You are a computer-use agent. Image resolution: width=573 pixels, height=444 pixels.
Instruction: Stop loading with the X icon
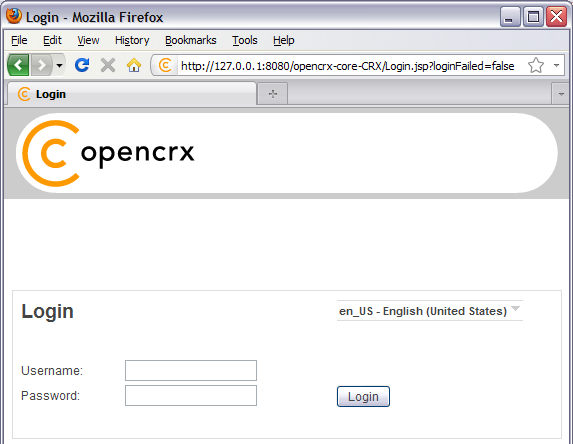click(108, 65)
